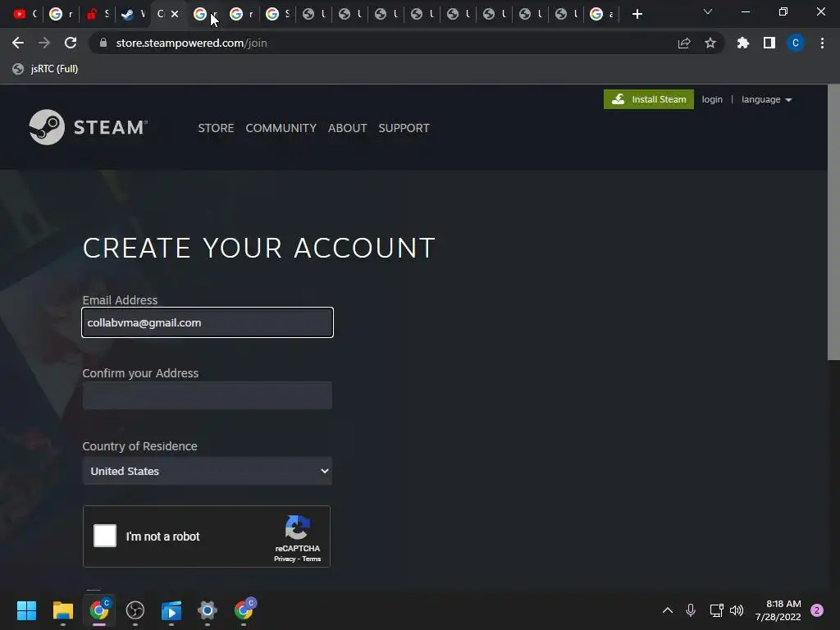
Task: Click the Steam logo
Action: [x=89, y=127]
